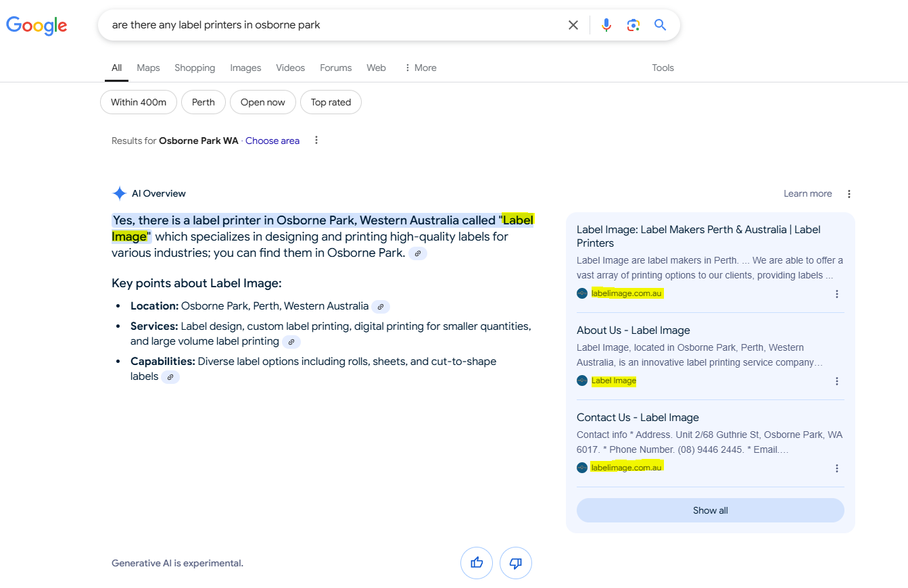Switch to the Images tab

245,68
